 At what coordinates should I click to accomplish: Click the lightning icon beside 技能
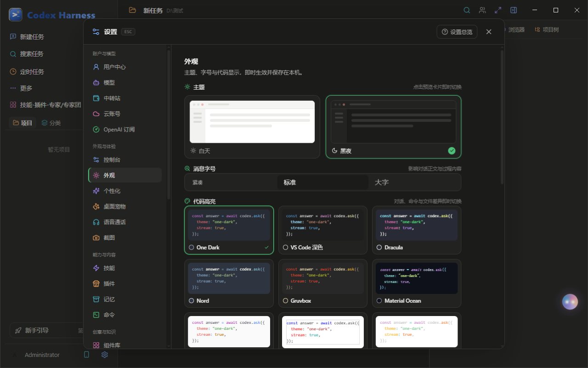point(96,268)
